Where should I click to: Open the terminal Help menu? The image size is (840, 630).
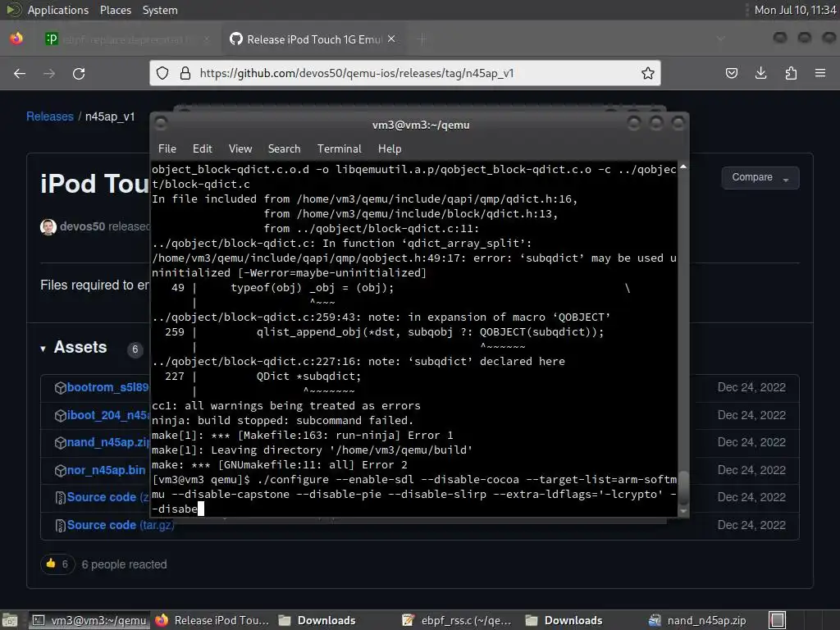click(x=390, y=149)
